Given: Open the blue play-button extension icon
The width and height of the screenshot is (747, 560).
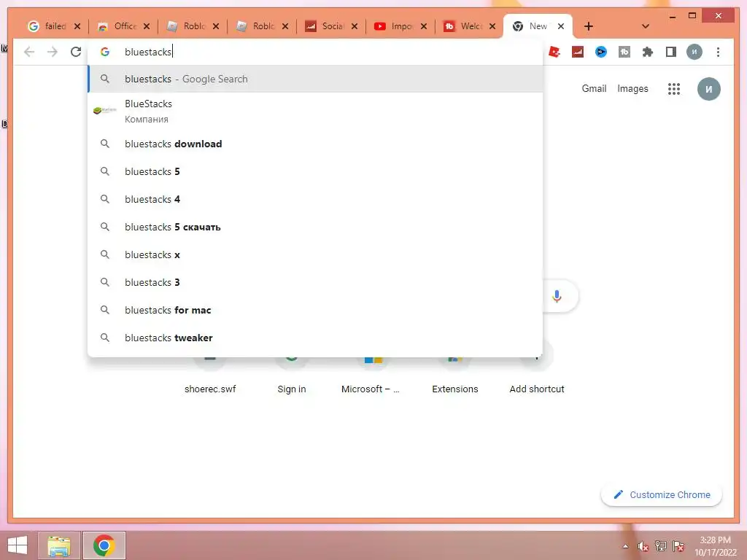Looking at the screenshot, I should coord(601,52).
